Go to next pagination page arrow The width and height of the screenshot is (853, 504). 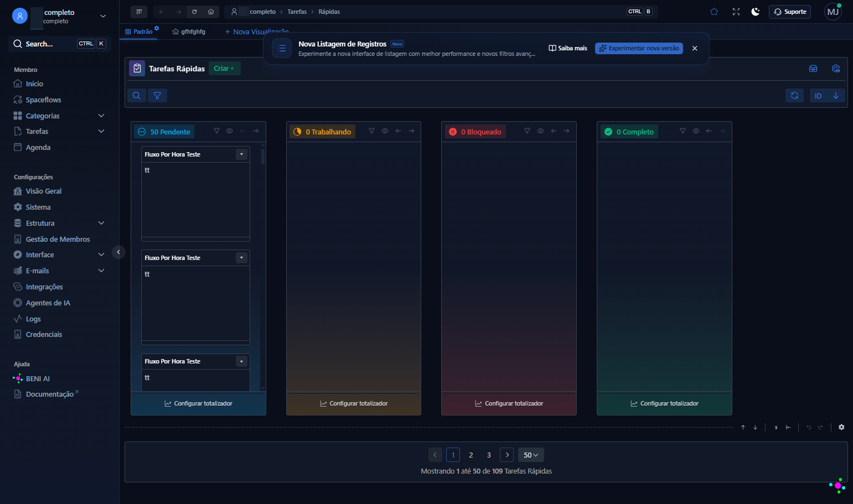[506, 455]
